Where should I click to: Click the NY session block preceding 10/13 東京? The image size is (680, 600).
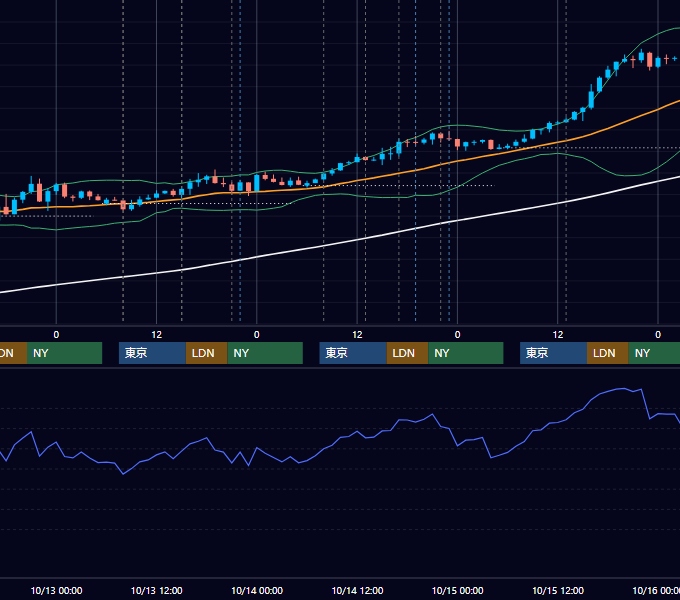(x=64, y=353)
